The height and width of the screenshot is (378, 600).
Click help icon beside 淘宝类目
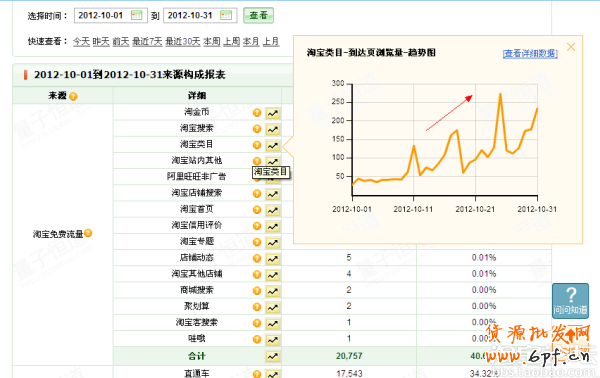click(257, 145)
